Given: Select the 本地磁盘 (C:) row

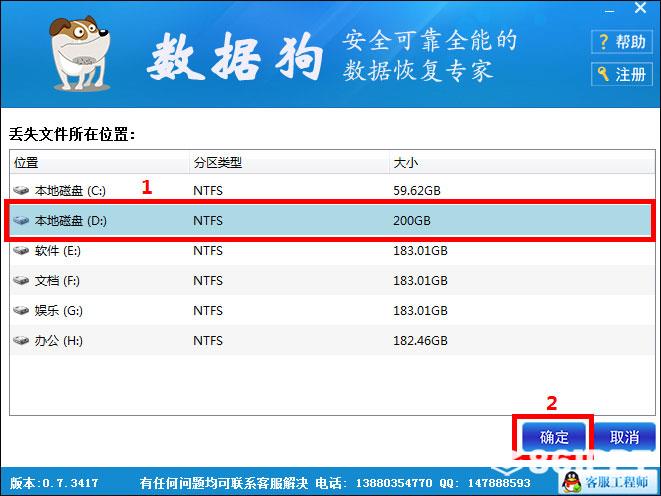Looking at the screenshot, I should pyautogui.click(x=332, y=190).
